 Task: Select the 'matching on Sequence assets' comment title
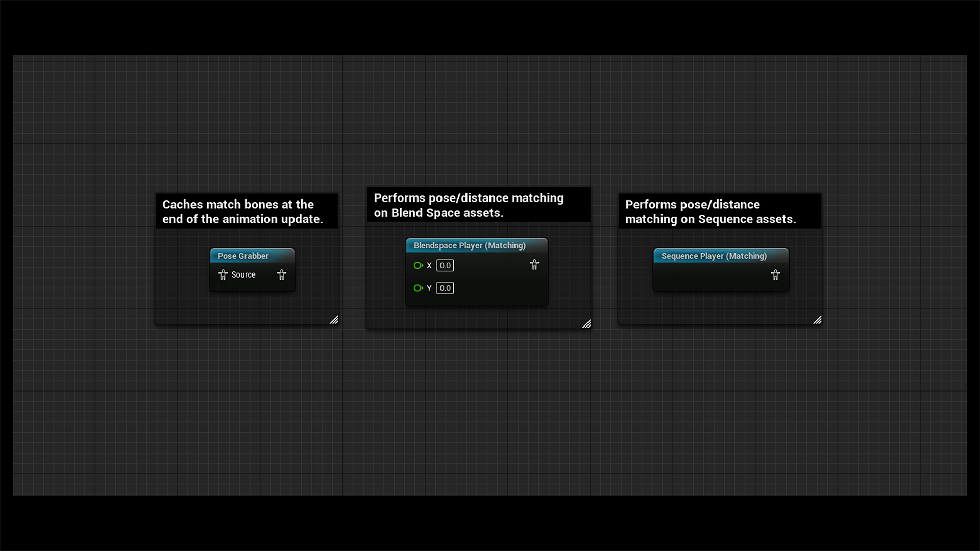(x=710, y=211)
